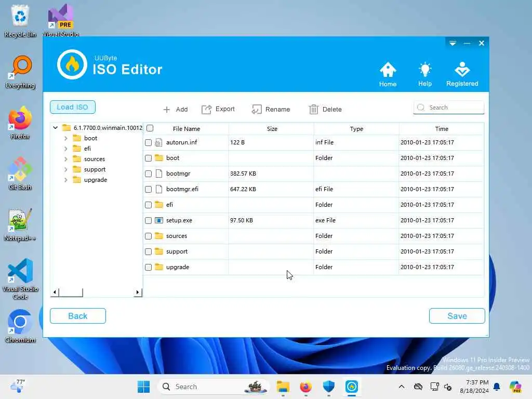Click the taskbar Search box

(213, 387)
